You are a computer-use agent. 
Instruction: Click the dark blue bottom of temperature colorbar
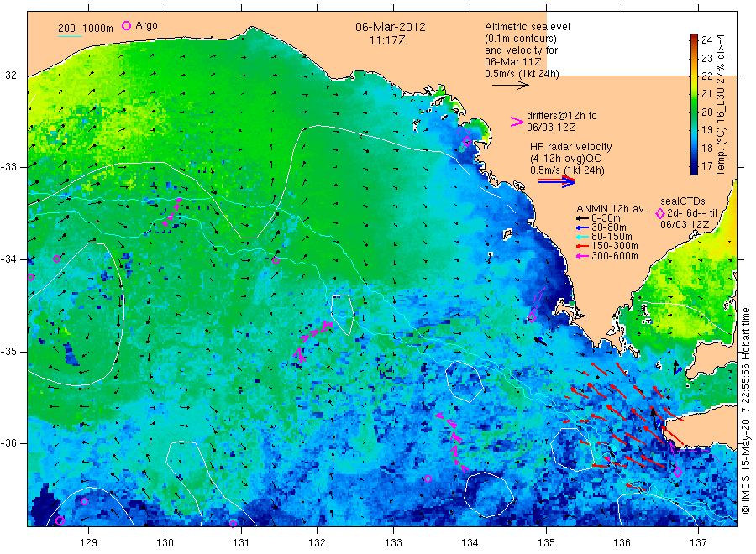(695, 170)
